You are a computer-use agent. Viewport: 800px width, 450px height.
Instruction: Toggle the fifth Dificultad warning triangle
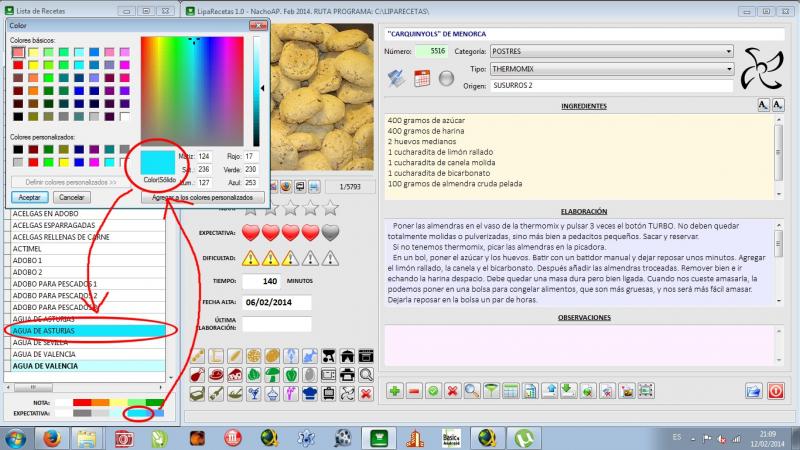(331, 258)
